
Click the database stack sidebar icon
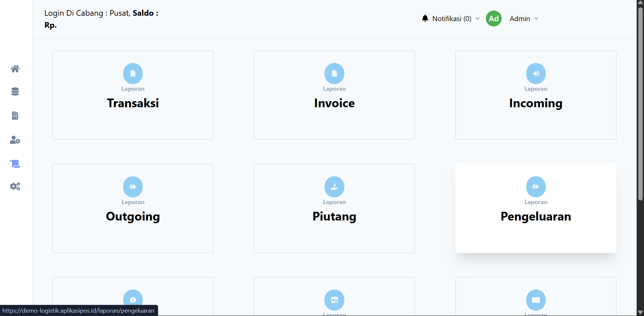[15, 91]
